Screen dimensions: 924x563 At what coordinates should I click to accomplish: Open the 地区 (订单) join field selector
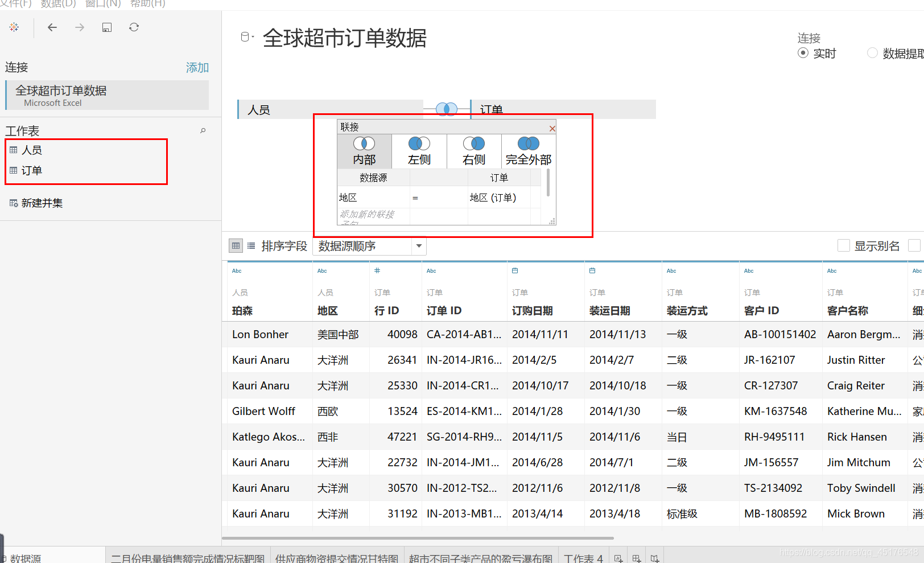pyautogui.click(x=499, y=198)
